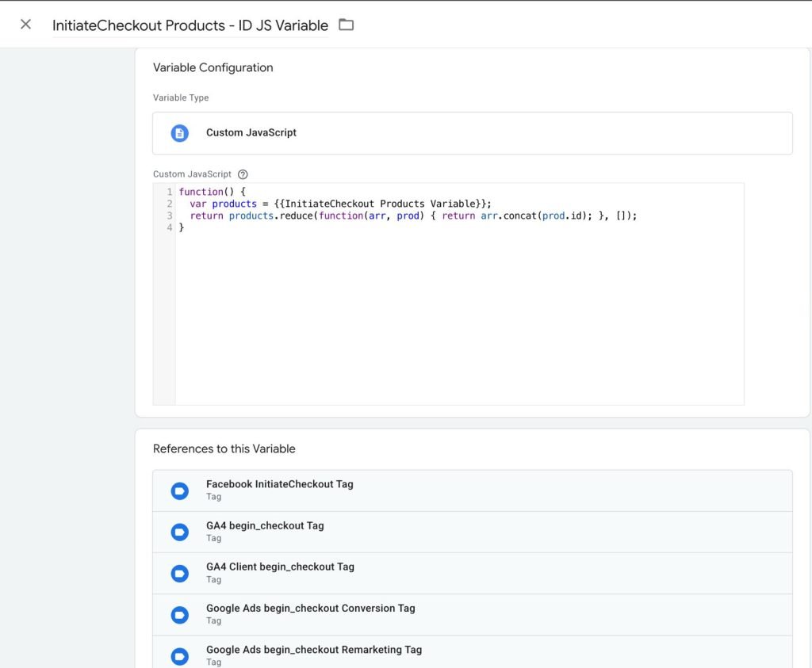
Task: Click the Custom JavaScript help question mark icon
Action: tap(243, 174)
